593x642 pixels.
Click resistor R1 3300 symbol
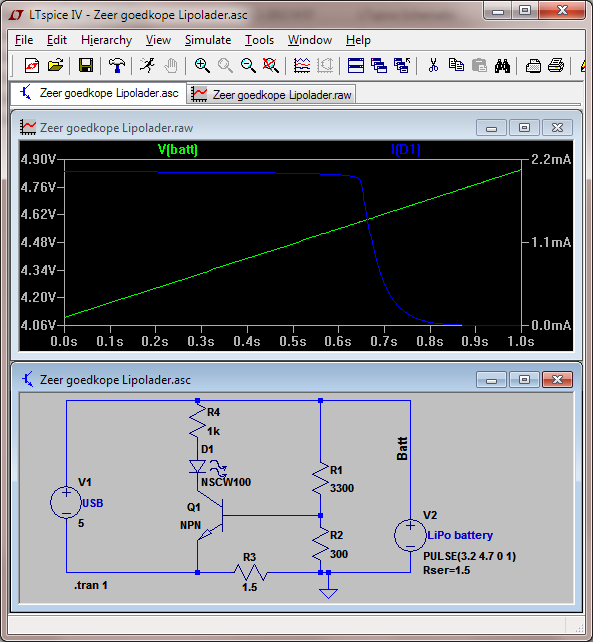[x=321, y=478]
